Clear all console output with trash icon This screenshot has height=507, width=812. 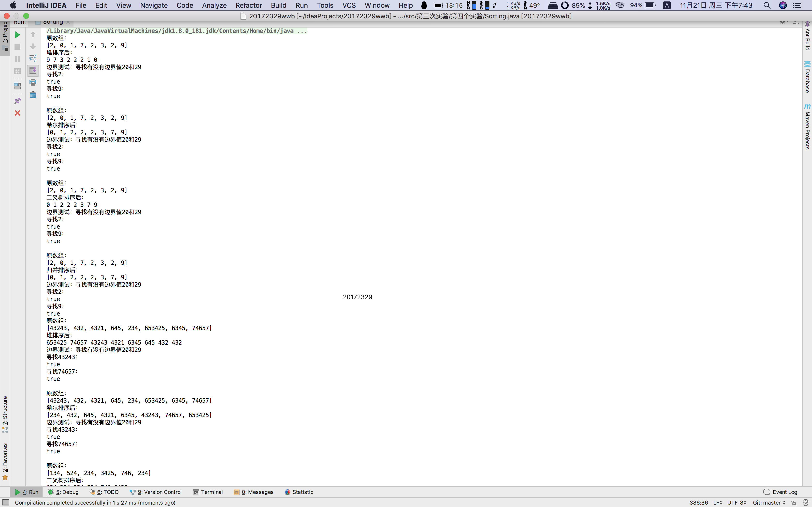pos(33,95)
